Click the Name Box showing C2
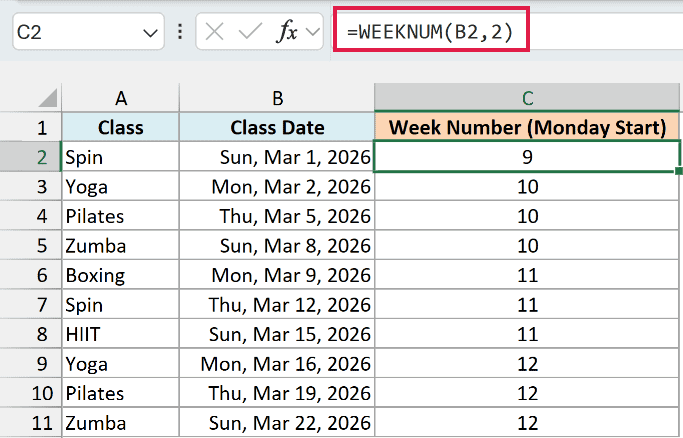Viewport: 683px width, 438px height. tap(88, 32)
